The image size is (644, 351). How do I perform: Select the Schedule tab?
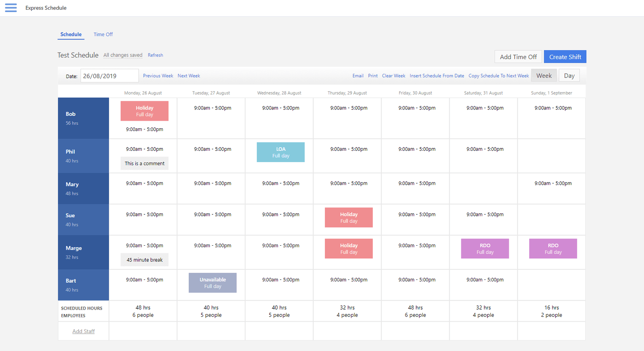click(71, 35)
